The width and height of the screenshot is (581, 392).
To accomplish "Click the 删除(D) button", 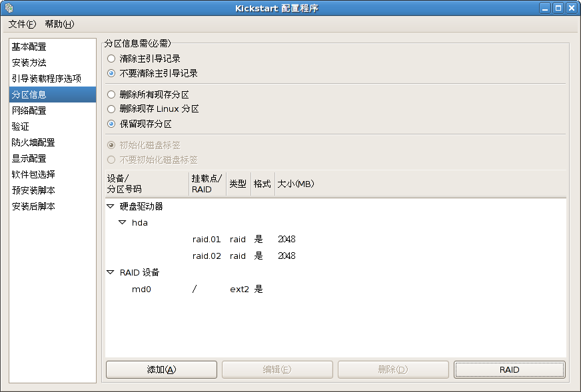I will [393, 370].
